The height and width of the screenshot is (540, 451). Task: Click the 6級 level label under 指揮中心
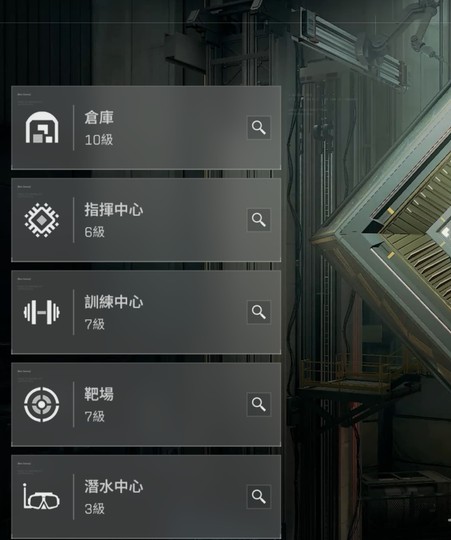click(95, 232)
